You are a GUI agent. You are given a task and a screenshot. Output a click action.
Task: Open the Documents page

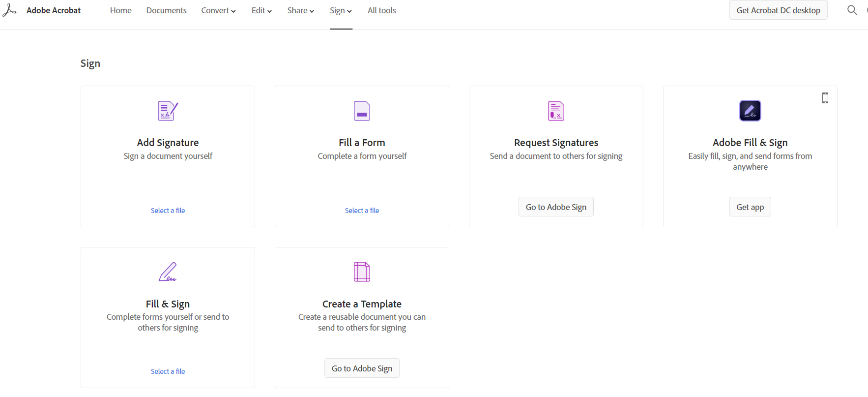pyautogui.click(x=166, y=10)
